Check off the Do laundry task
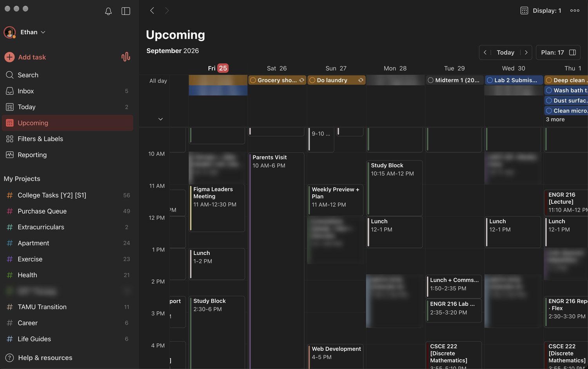Viewport: 588px width, 369px height. pyautogui.click(x=312, y=80)
